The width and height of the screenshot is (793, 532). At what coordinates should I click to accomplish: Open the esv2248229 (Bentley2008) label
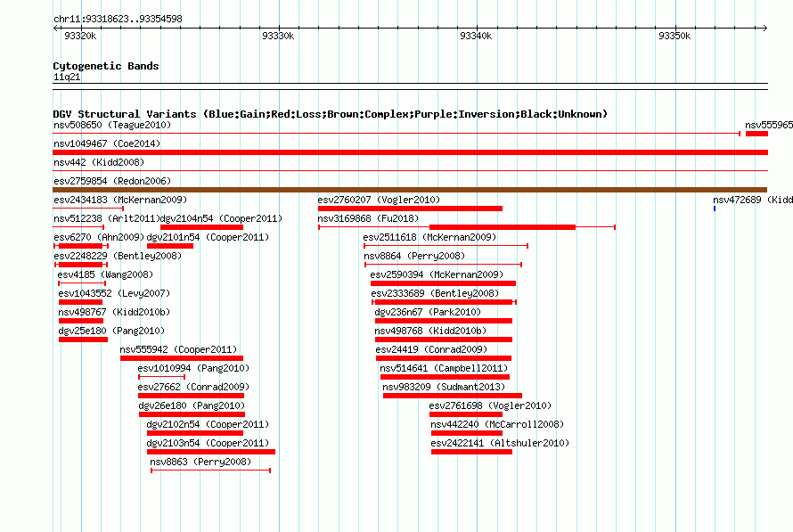(x=118, y=256)
